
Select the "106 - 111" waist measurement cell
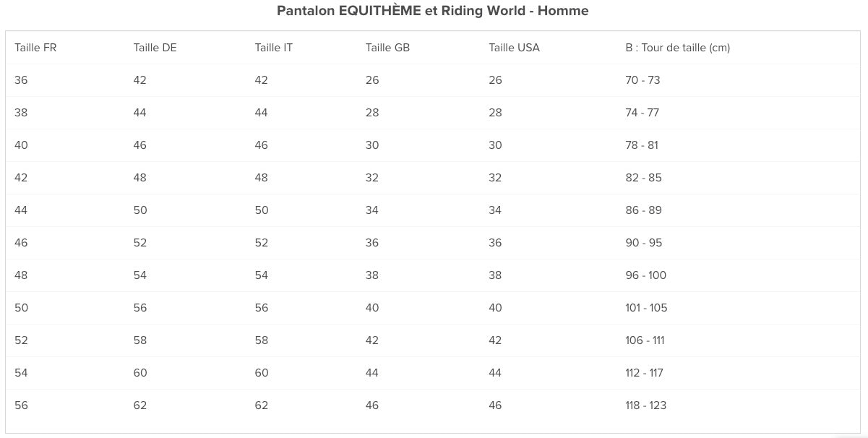(x=645, y=340)
